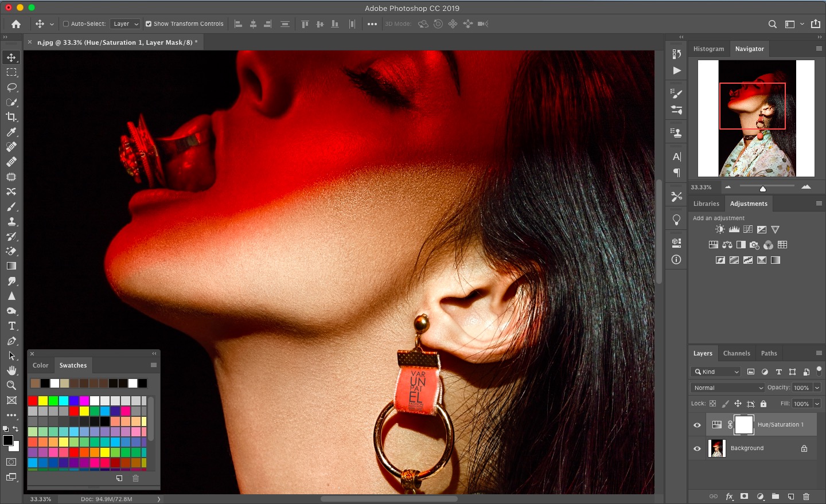Viewport: 826px width, 504px height.
Task: Add a Gradient Map adjustment
Action: coord(776,260)
